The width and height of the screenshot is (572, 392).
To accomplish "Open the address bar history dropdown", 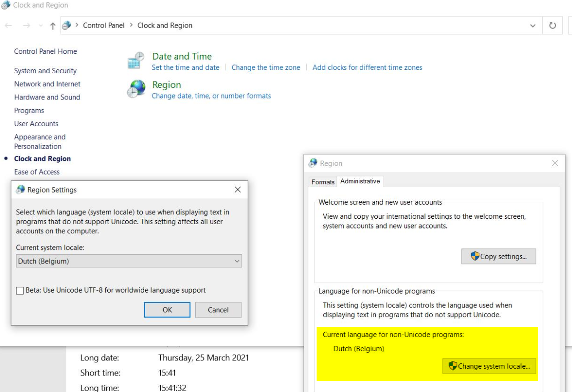I will [532, 25].
